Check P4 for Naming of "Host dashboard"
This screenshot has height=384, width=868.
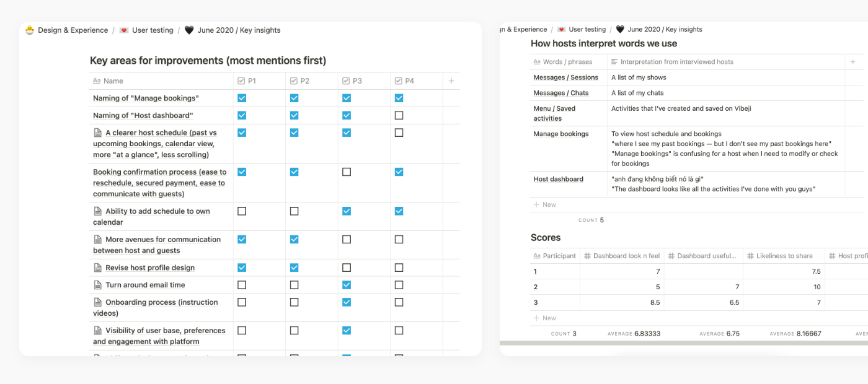(399, 115)
